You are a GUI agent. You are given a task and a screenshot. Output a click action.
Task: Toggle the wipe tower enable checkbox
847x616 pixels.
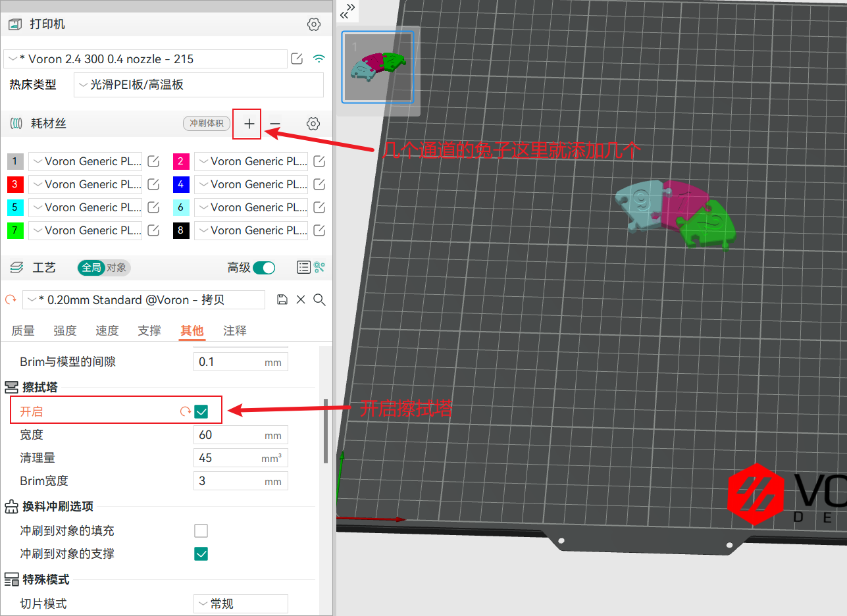point(201,412)
